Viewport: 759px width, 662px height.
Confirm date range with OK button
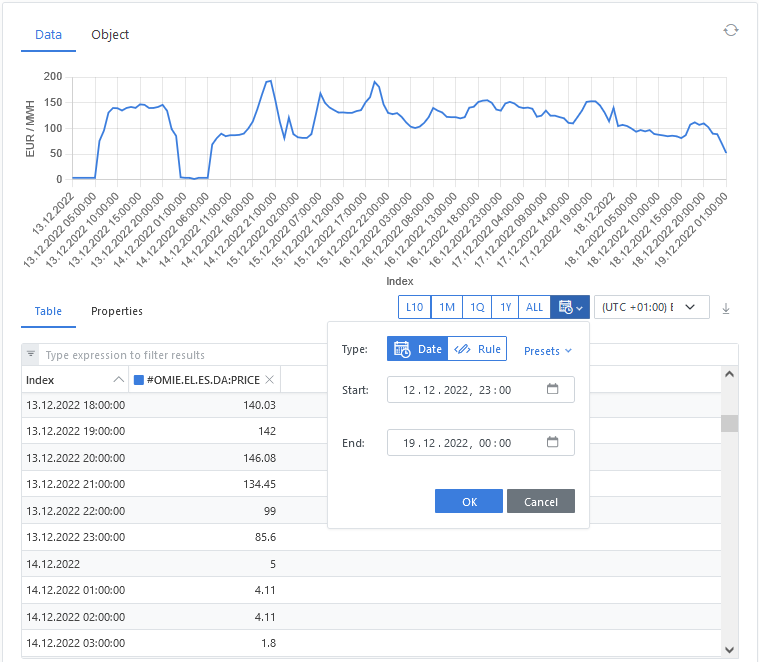[469, 501]
